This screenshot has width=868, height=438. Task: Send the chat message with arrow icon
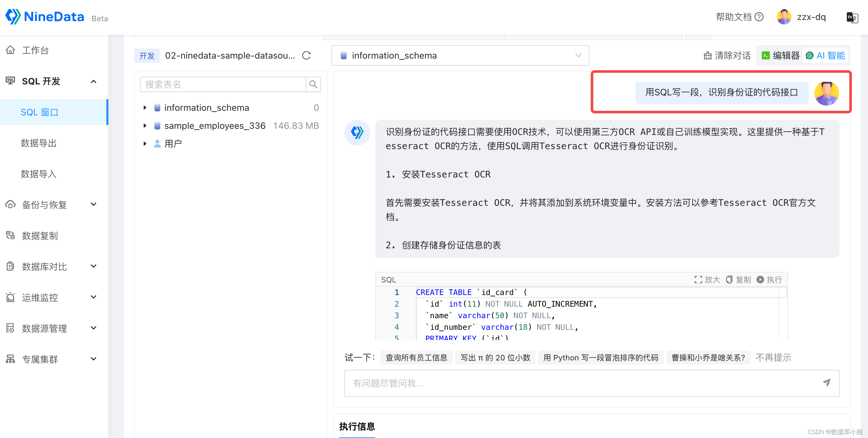[827, 383]
